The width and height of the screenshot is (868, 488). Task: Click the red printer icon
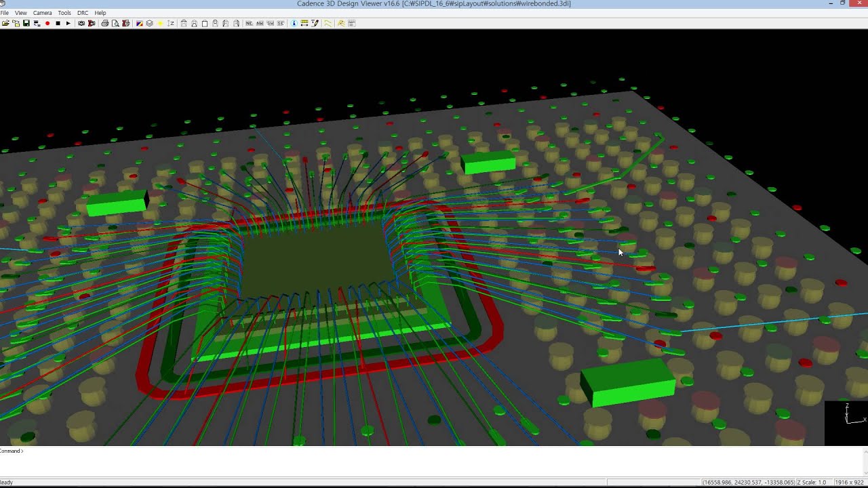coord(125,23)
